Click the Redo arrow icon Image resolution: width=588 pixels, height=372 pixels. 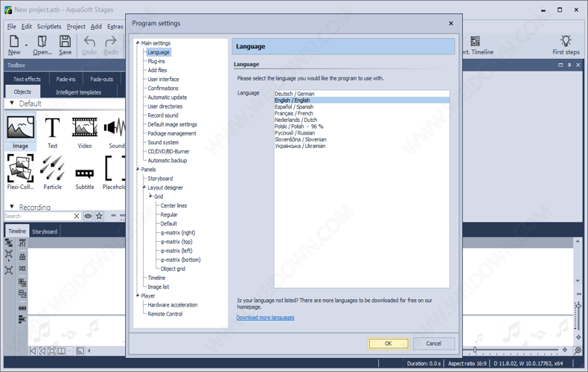tap(111, 41)
